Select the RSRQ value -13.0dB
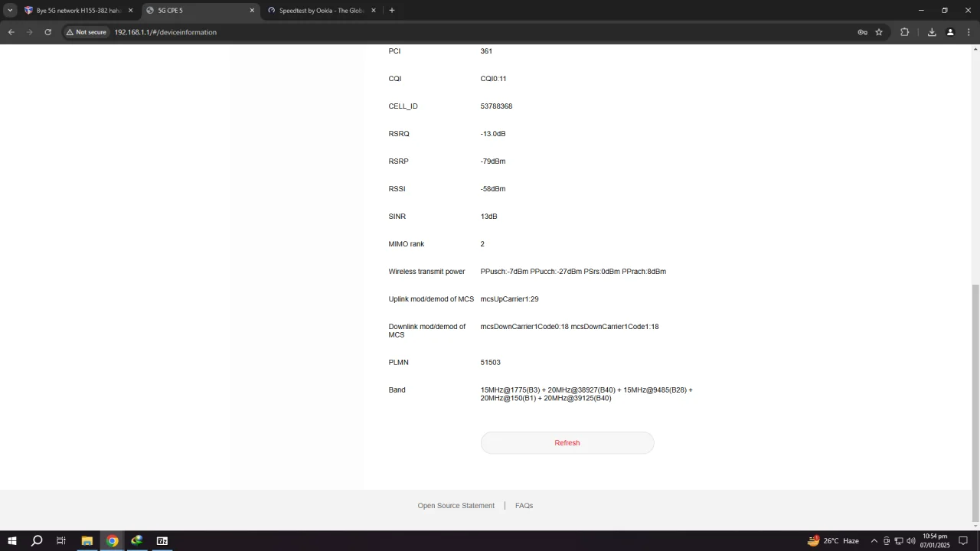This screenshot has height=551, width=980. point(493,134)
